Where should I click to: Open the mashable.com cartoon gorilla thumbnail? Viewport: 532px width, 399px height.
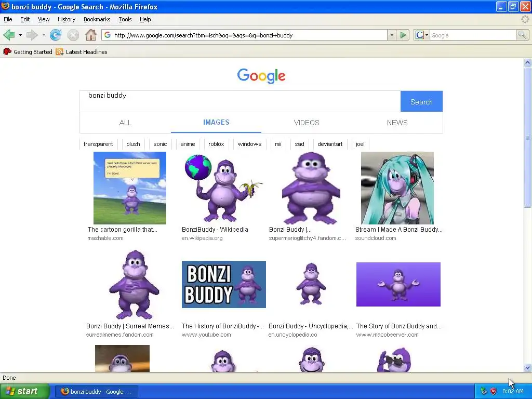tap(130, 188)
